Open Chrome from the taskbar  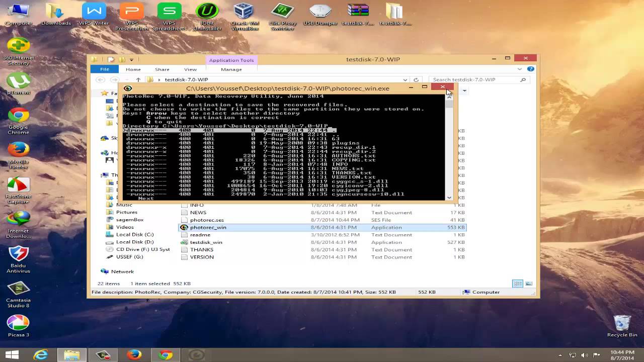(165, 355)
